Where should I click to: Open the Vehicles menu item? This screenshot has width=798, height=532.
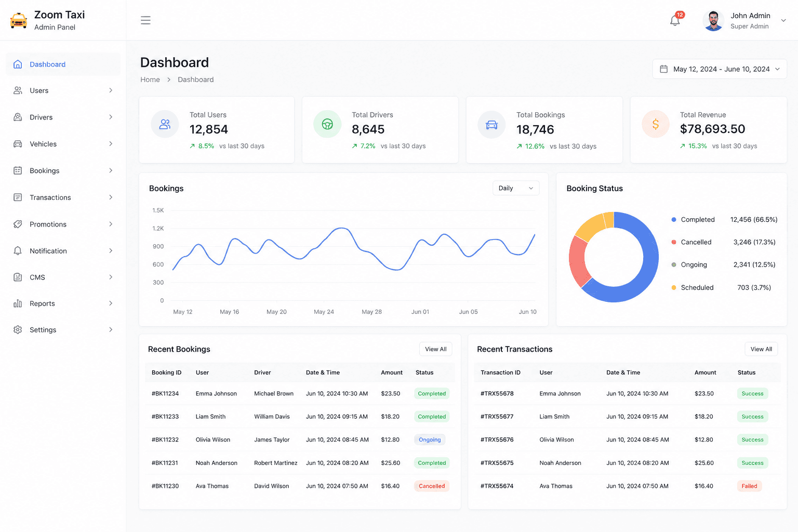coord(63,144)
